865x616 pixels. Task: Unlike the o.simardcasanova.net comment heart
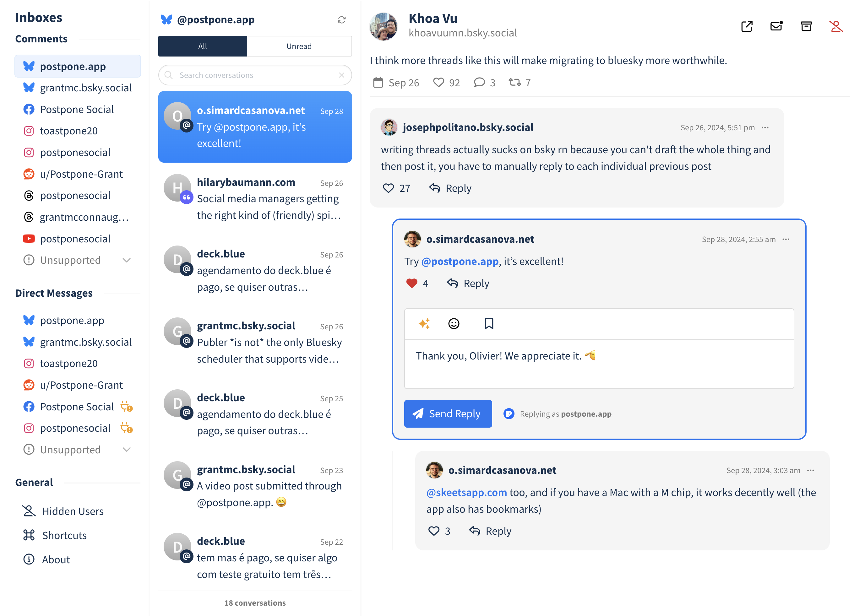point(412,283)
